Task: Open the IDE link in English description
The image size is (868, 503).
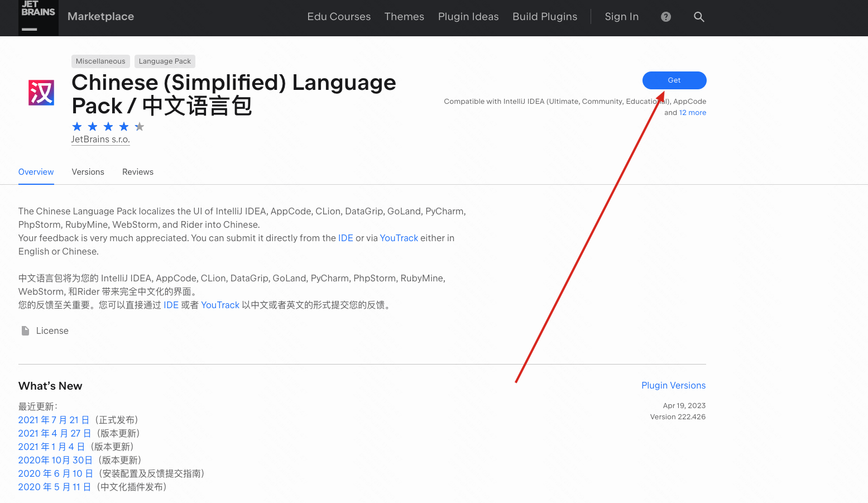Action: click(346, 238)
